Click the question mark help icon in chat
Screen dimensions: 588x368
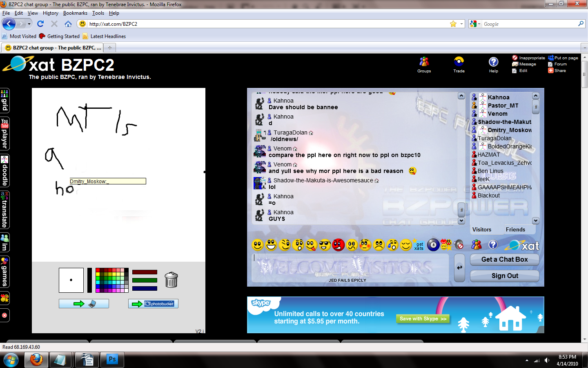pos(493,245)
